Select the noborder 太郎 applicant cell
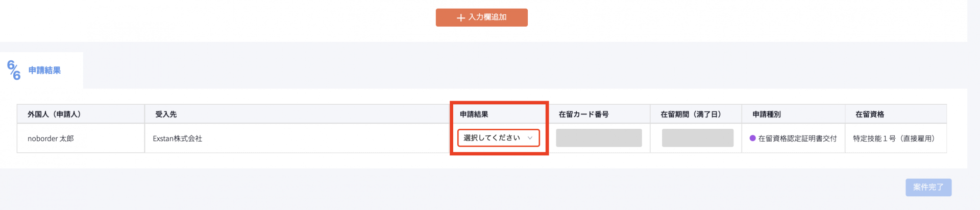This screenshot has width=980, height=210. pos(51,138)
